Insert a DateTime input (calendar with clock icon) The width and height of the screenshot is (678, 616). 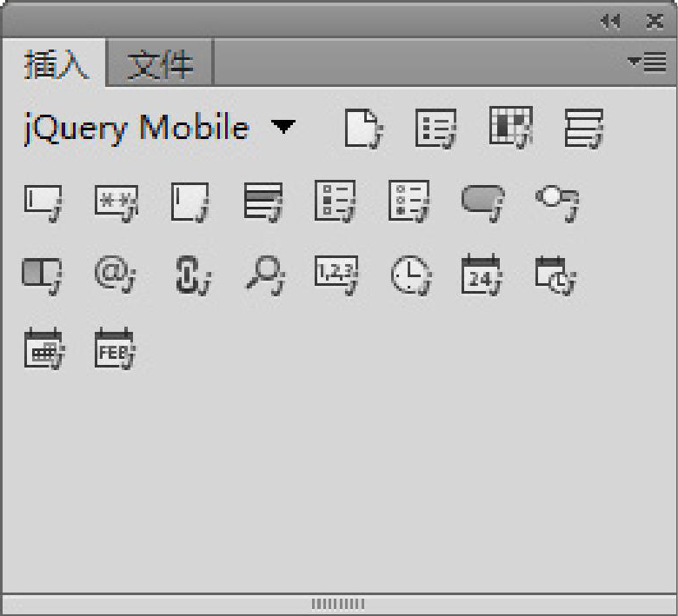point(555,275)
